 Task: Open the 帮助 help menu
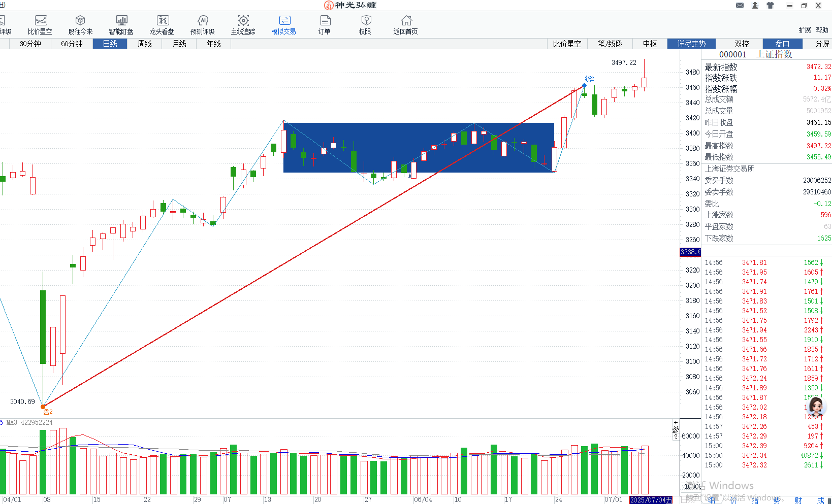click(x=822, y=30)
